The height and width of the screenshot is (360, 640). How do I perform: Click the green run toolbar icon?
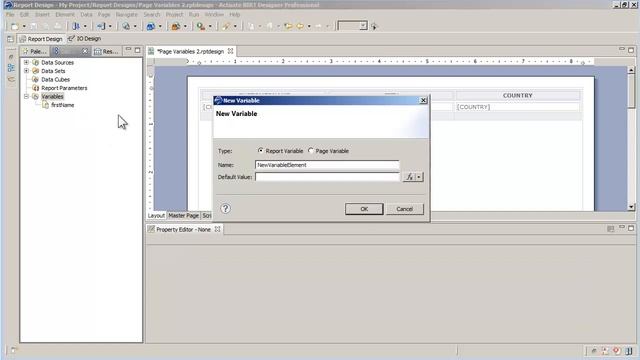(x=200, y=26)
